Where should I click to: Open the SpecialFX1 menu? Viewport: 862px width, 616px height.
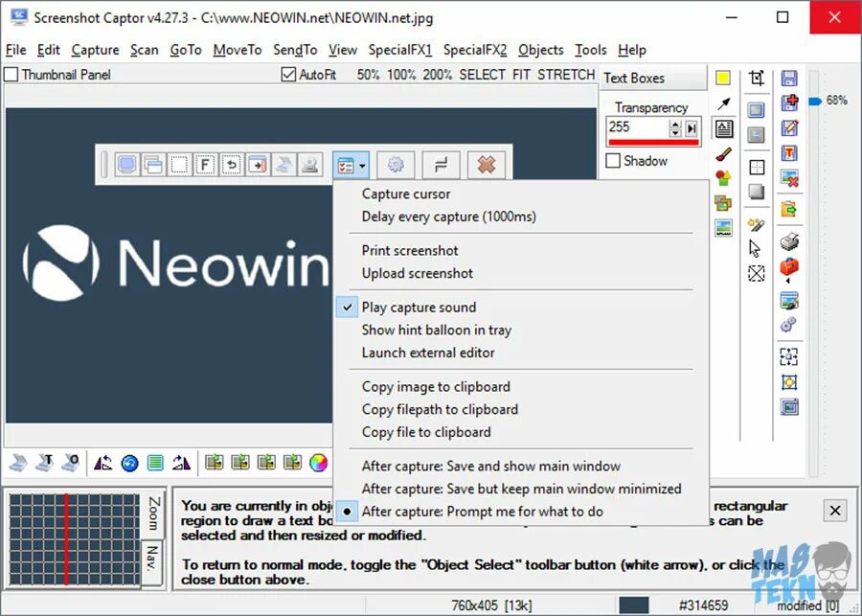click(400, 50)
